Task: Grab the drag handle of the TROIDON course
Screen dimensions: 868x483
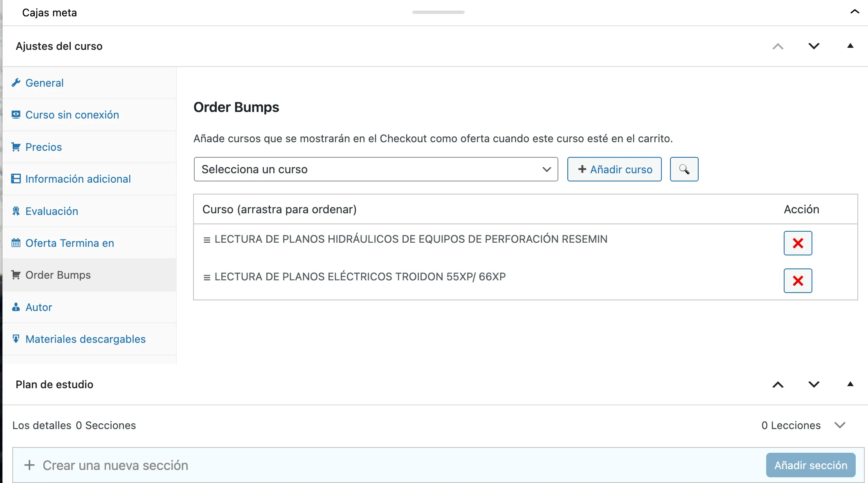Action: click(207, 277)
